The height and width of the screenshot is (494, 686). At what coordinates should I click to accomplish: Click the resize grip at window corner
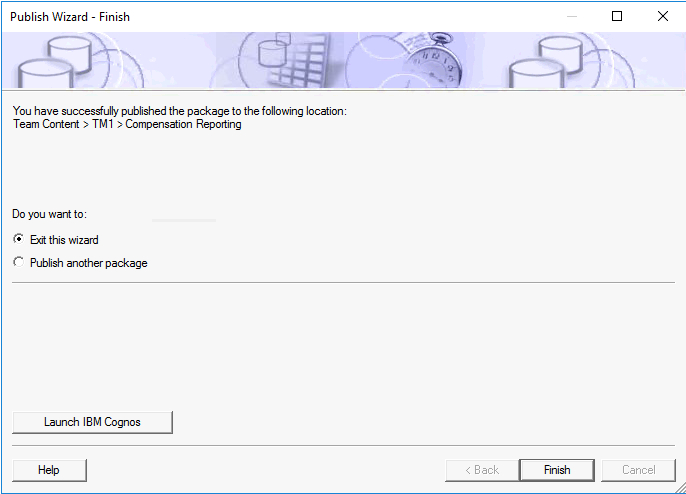[x=680, y=488]
